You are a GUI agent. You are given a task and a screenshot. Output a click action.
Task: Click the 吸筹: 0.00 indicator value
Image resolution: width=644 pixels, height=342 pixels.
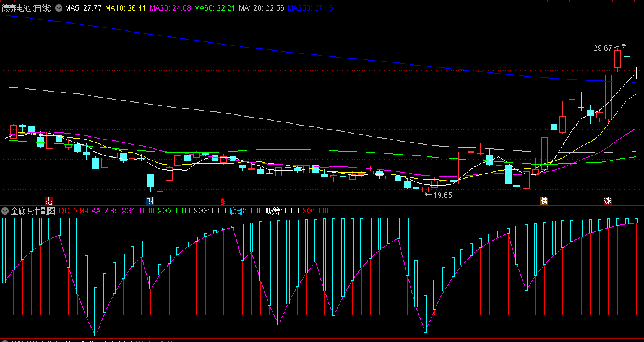pyautogui.click(x=282, y=211)
